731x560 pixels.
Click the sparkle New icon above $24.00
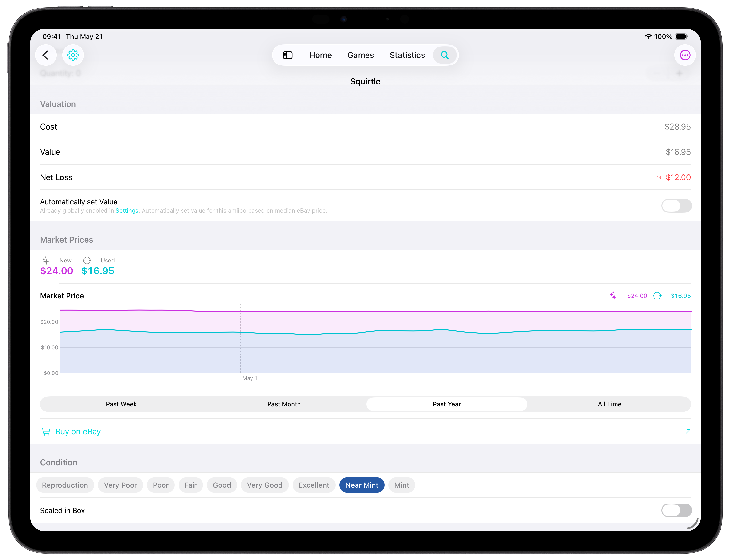point(46,260)
